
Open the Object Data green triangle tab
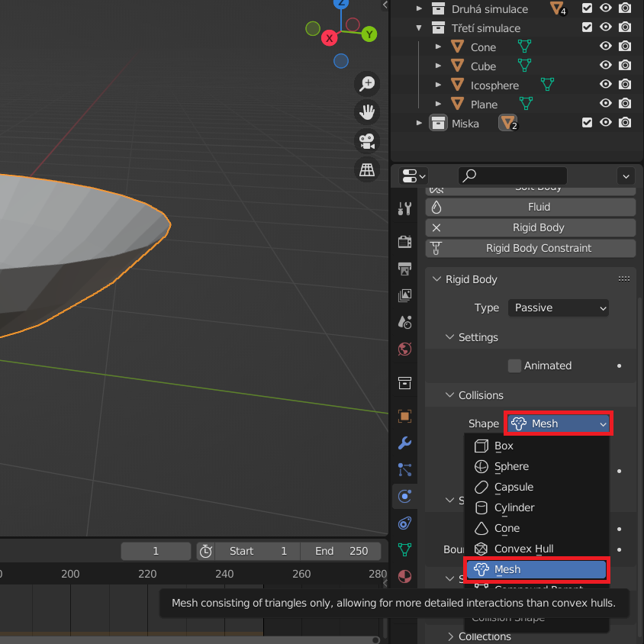pos(404,549)
